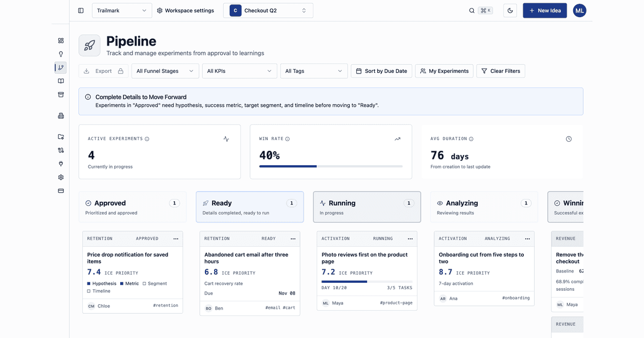This screenshot has height=338, width=644.
Task: Click the #retention tag on Price drop card
Action: 166,306
